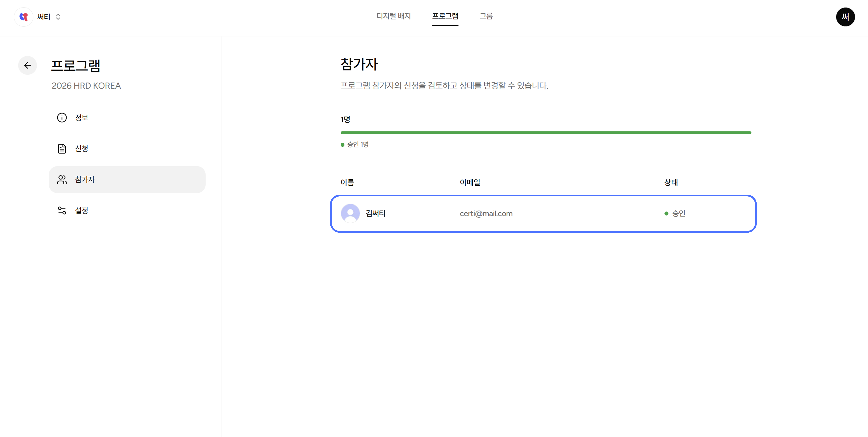Screen dimensions: 868x437
Task: Click the 써티 workspace name
Action: [x=44, y=17]
